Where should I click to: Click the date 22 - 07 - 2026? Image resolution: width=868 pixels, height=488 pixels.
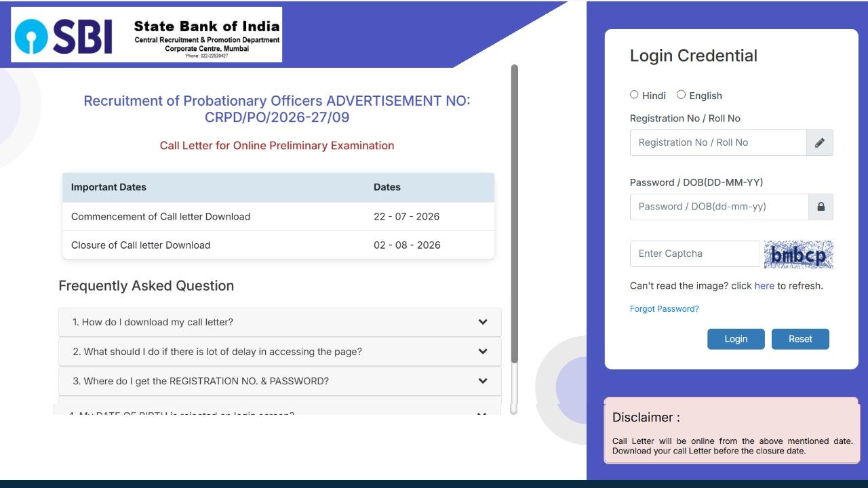click(x=406, y=217)
